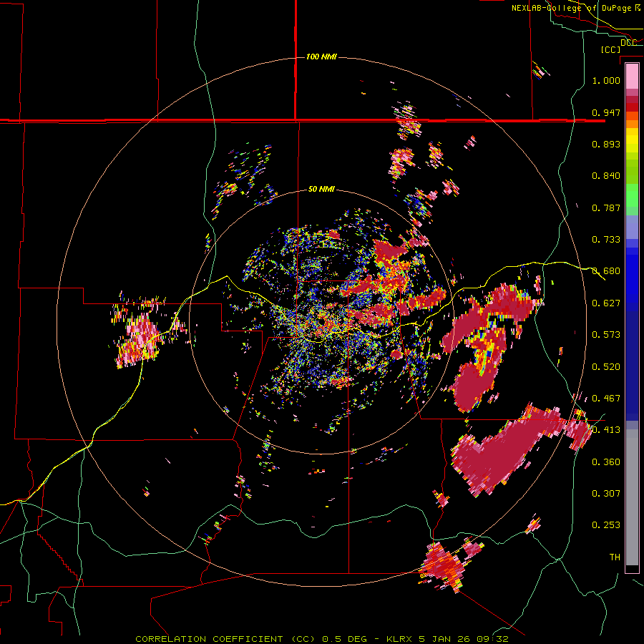
Task: Select the 0.520 scale label
Action: pos(606,367)
